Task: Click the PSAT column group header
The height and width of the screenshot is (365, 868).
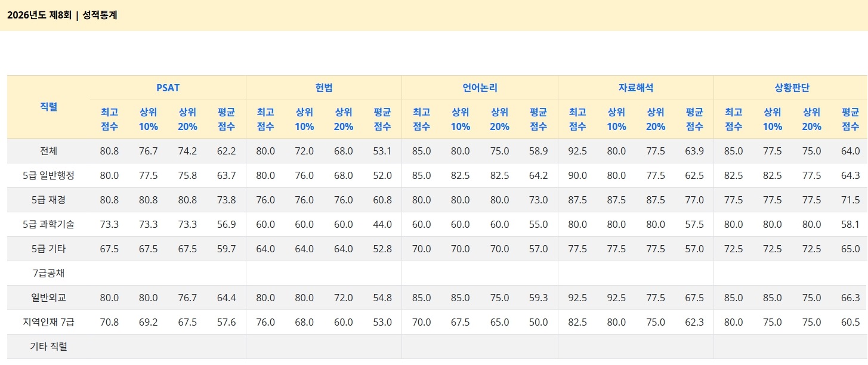Action: coord(168,88)
